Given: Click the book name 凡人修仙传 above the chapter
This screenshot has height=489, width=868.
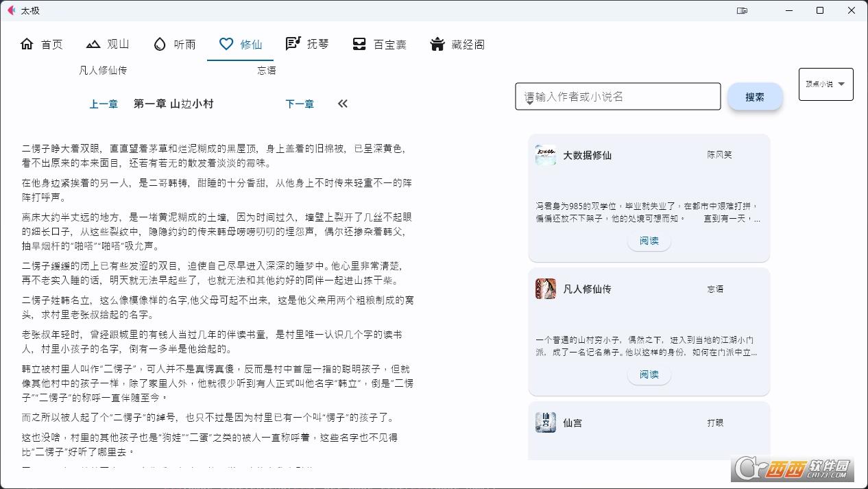Looking at the screenshot, I should pos(103,70).
